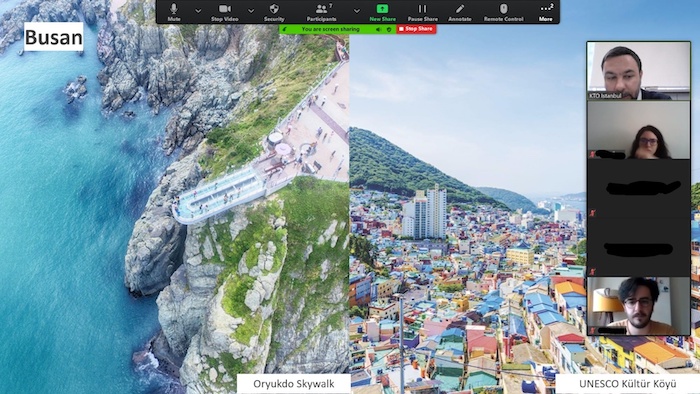Open the Annotate pencil tool
Image resolution: width=700 pixels, height=394 pixels.
pyautogui.click(x=460, y=12)
